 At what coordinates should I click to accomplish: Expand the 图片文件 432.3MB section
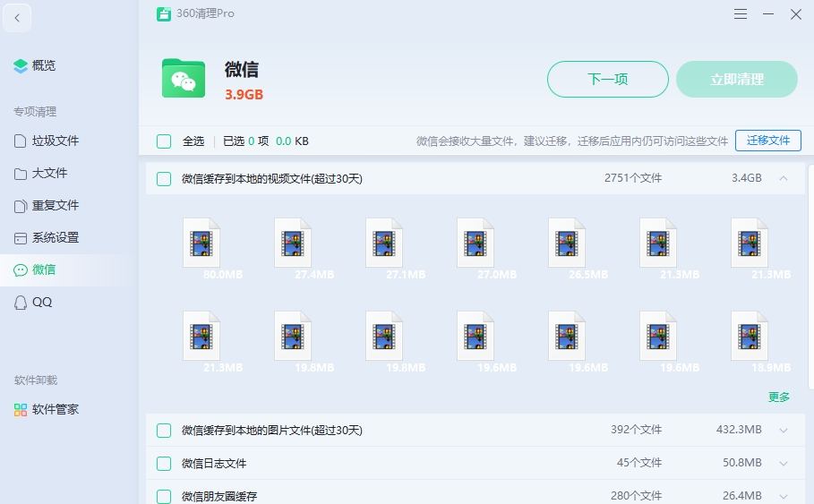click(x=784, y=431)
